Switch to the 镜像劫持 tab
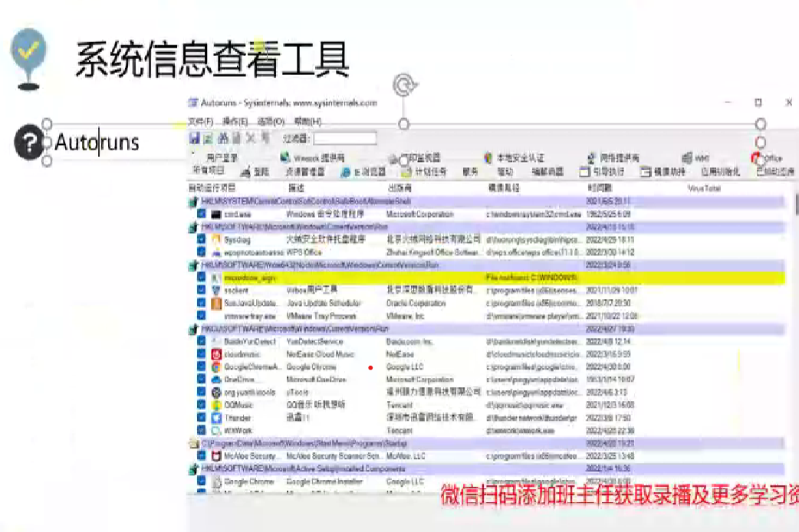 tap(663, 172)
